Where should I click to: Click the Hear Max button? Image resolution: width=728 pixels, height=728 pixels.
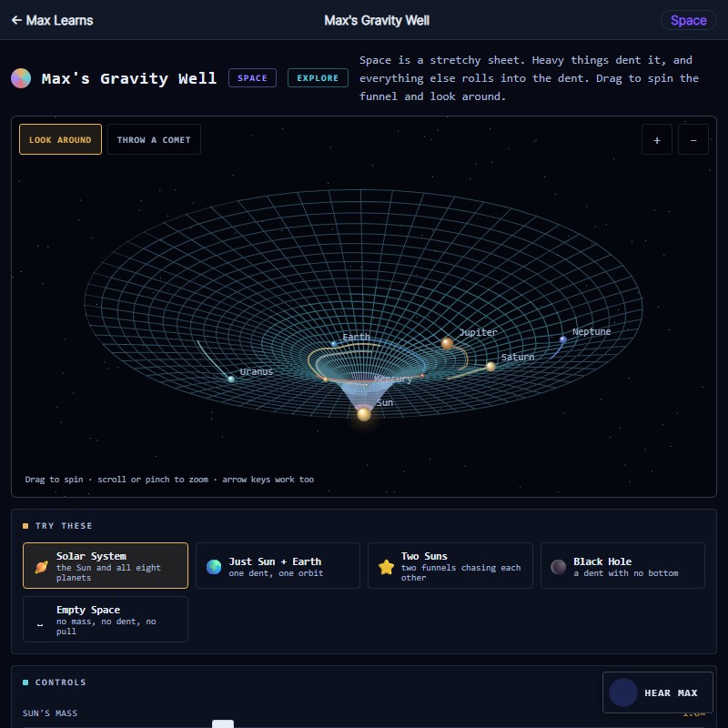point(657,693)
